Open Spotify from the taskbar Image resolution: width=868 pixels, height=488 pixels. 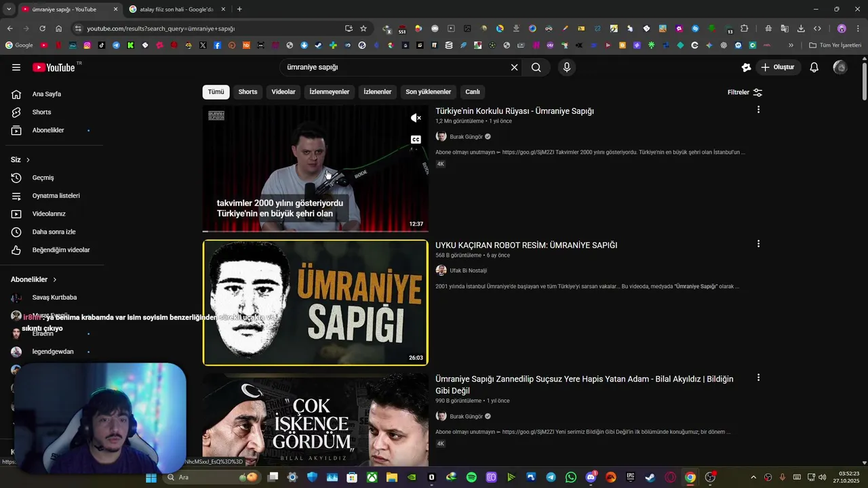tap(471, 477)
